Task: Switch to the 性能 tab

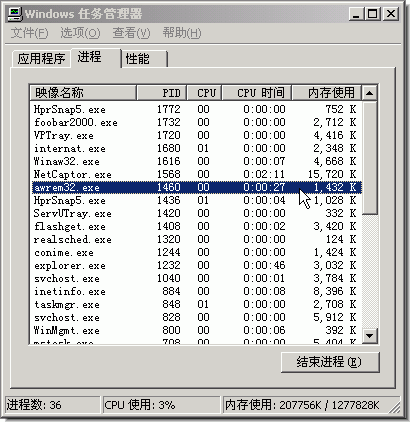Action: pyautogui.click(x=144, y=59)
